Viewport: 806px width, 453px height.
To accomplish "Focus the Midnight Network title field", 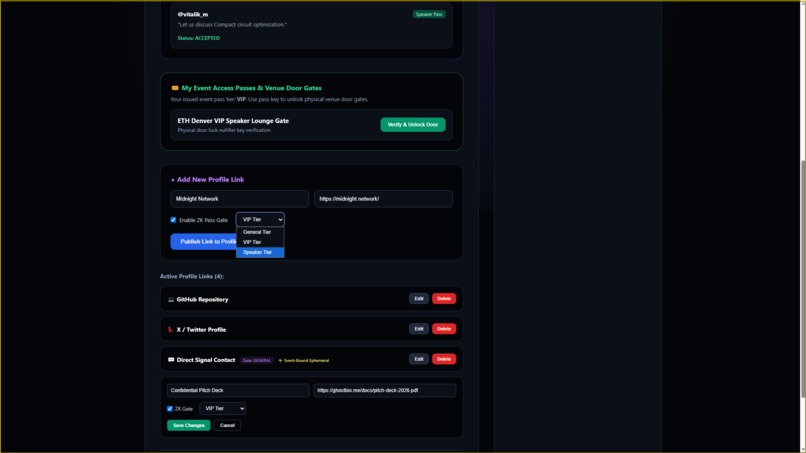I will tap(240, 199).
